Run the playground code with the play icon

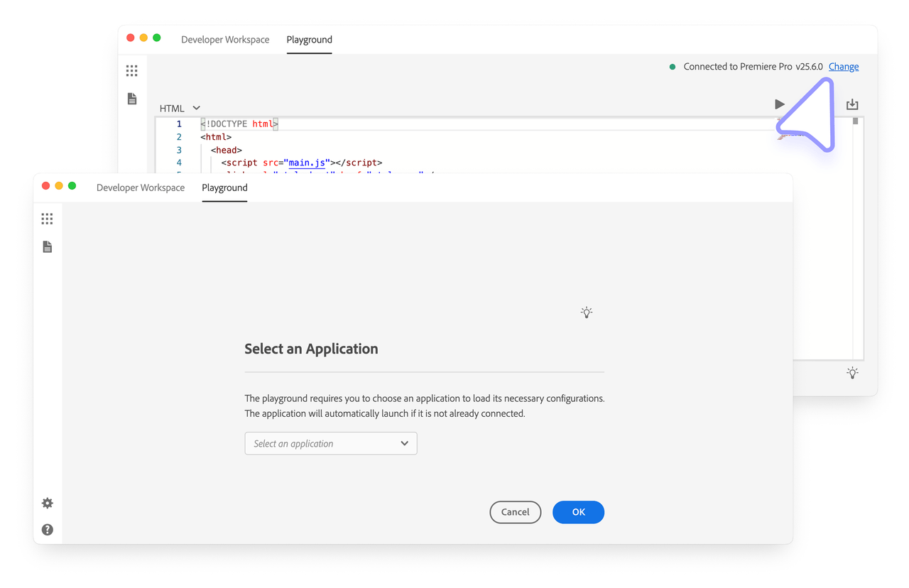point(780,104)
